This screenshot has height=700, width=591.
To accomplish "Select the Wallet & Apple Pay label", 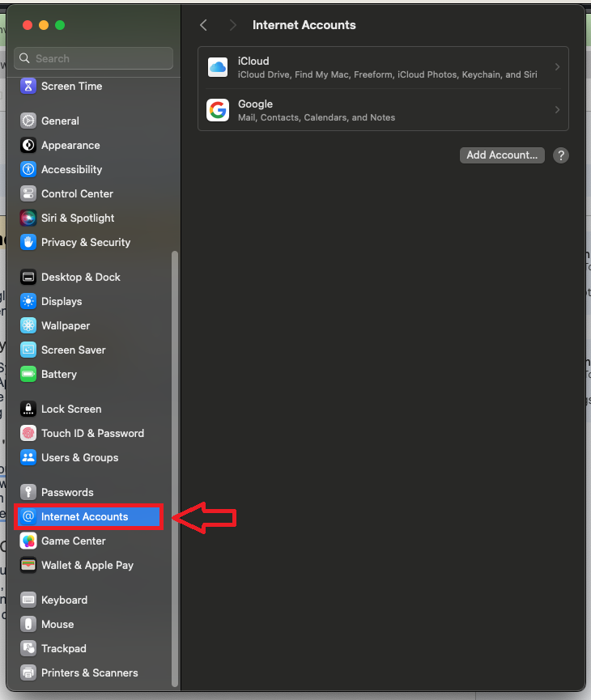I will click(87, 565).
